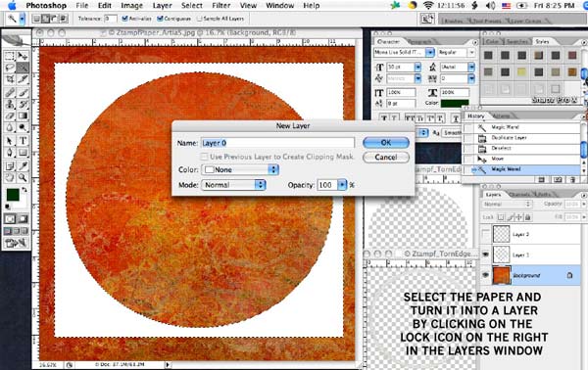This screenshot has height=370, width=588.
Task: Select the History Brush tool
Action: tap(23, 104)
